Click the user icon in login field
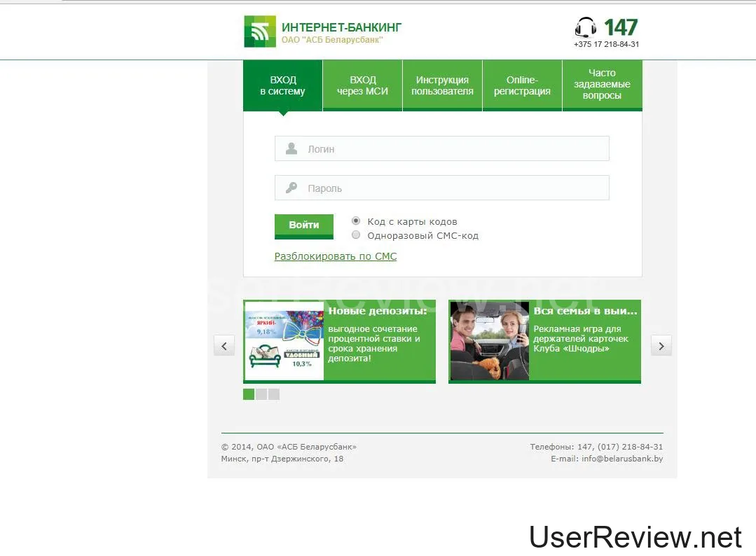This screenshot has height=556, width=756. click(x=291, y=148)
